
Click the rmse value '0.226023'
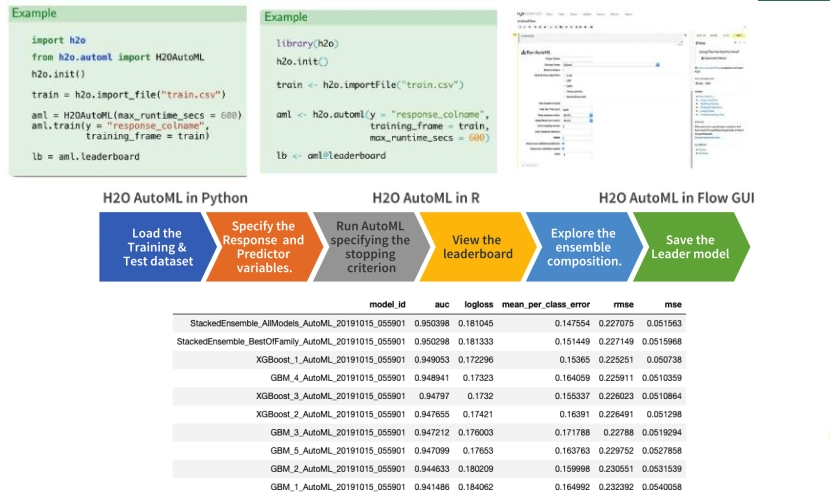click(616, 396)
